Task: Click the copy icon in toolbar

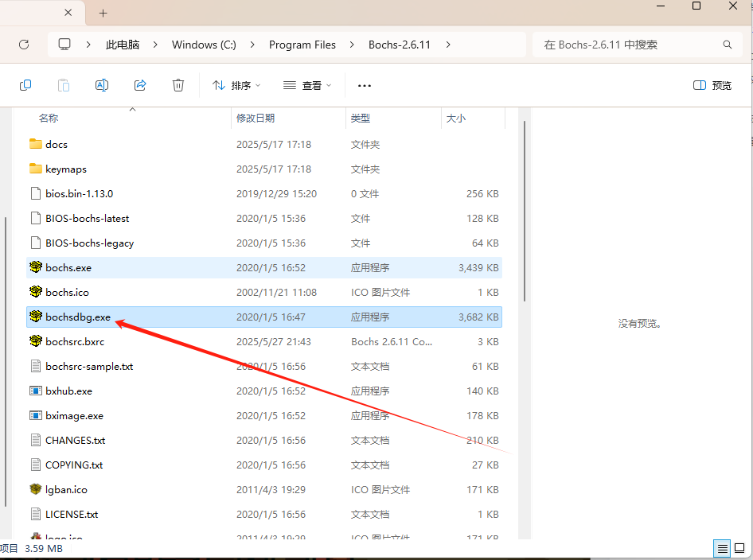Action: tap(25, 85)
